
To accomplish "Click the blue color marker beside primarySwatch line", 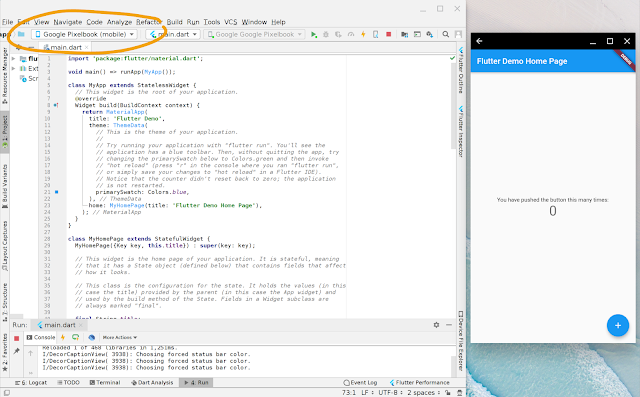I will click(57, 192).
